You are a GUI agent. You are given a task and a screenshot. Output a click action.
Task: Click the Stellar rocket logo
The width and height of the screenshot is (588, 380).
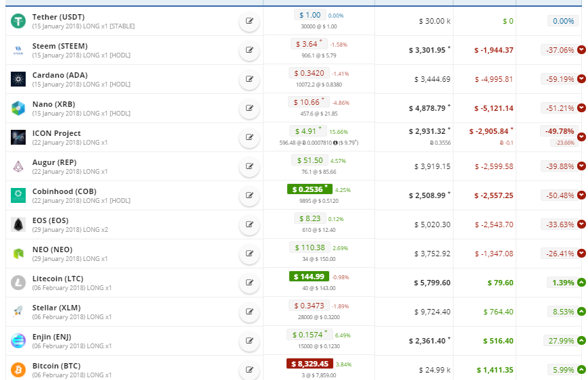18,312
